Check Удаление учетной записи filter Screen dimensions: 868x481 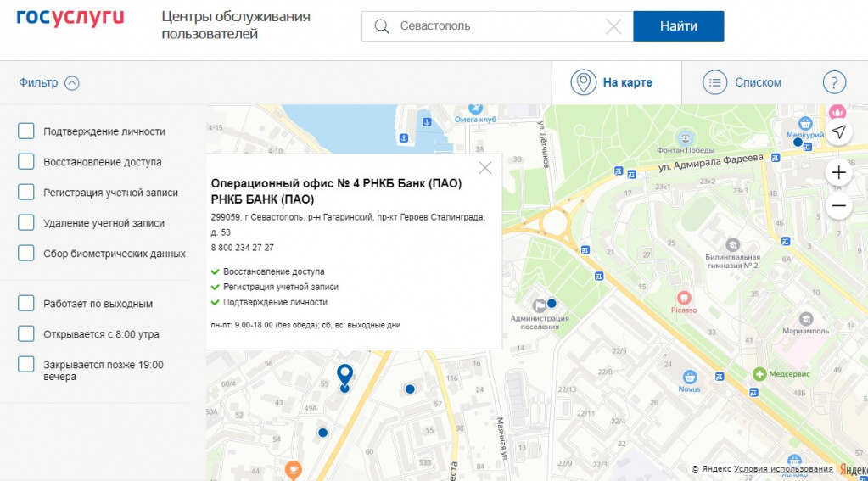pos(26,222)
